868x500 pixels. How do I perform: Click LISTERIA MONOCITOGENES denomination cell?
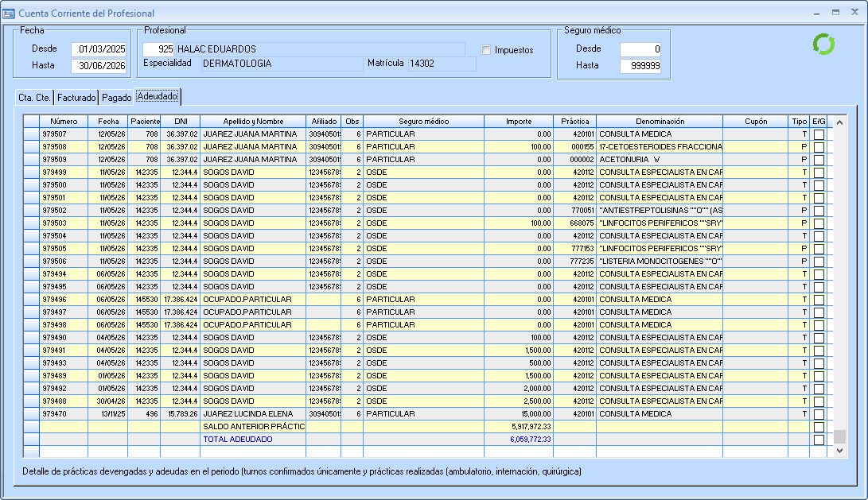(x=660, y=262)
